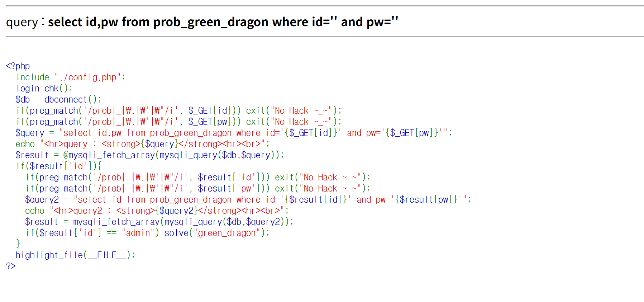Click the bold select query text in header
The width and height of the screenshot is (644, 302).
pos(223,22)
